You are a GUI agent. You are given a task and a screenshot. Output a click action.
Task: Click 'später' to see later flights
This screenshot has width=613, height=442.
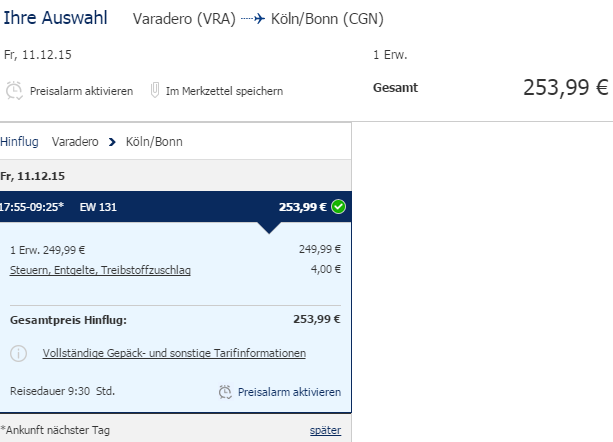click(x=325, y=430)
